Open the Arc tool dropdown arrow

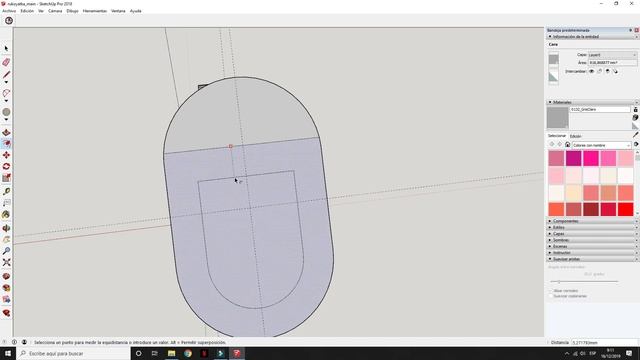[x=6, y=101]
